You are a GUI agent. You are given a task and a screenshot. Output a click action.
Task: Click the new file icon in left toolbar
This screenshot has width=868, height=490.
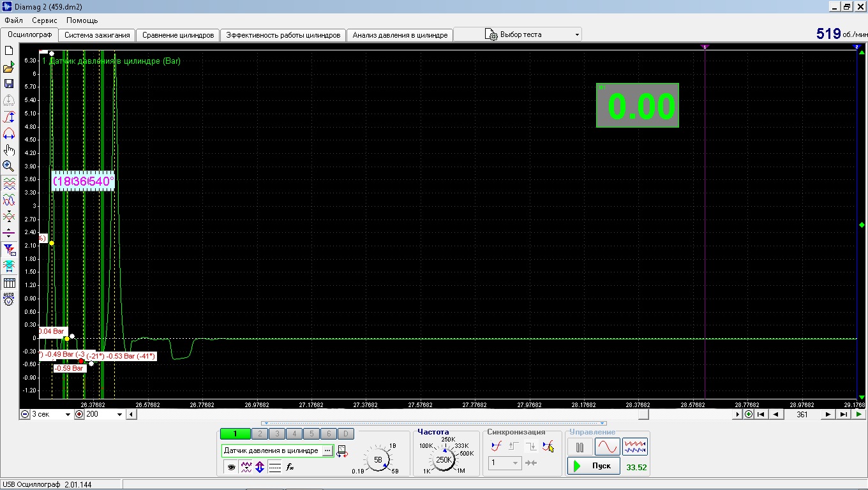(9, 50)
